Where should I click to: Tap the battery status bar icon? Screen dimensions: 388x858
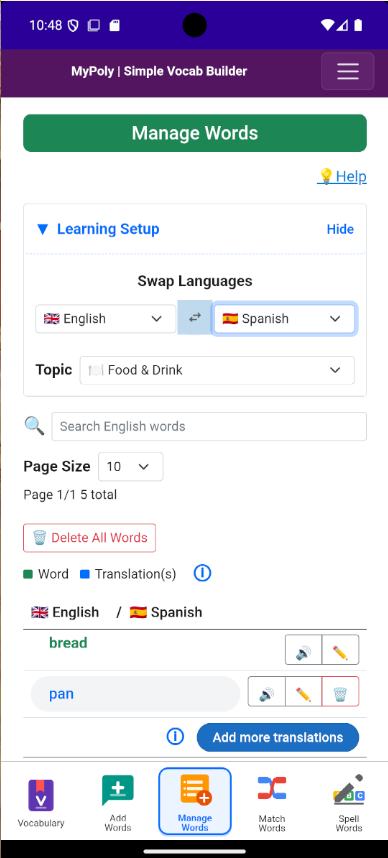point(358,25)
